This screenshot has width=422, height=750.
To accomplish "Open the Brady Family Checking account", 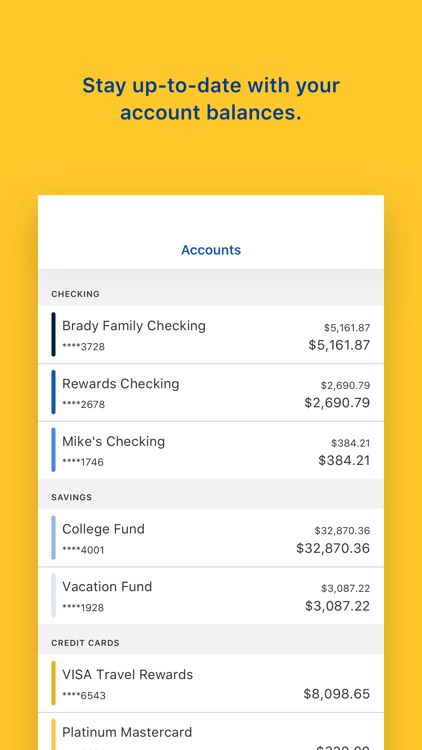I will (x=211, y=334).
